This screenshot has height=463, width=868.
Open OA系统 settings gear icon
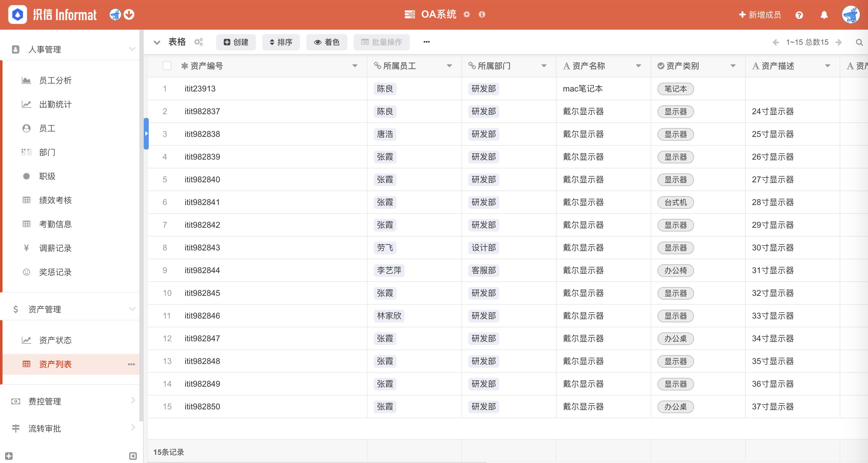467,15
